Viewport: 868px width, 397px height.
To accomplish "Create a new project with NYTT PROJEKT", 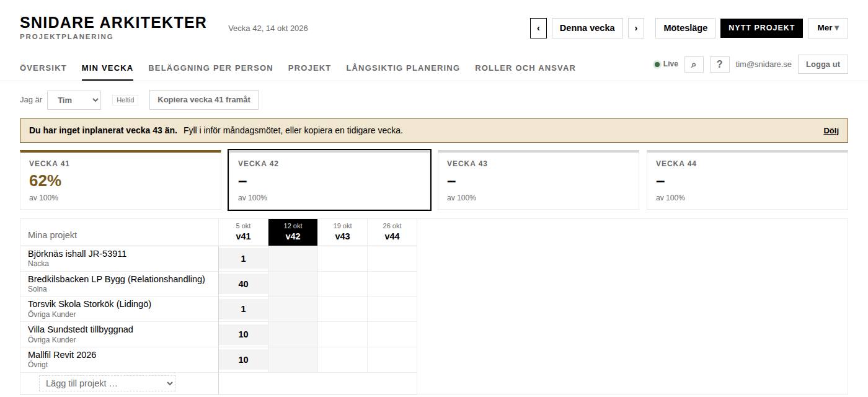I will pos(761,28).
